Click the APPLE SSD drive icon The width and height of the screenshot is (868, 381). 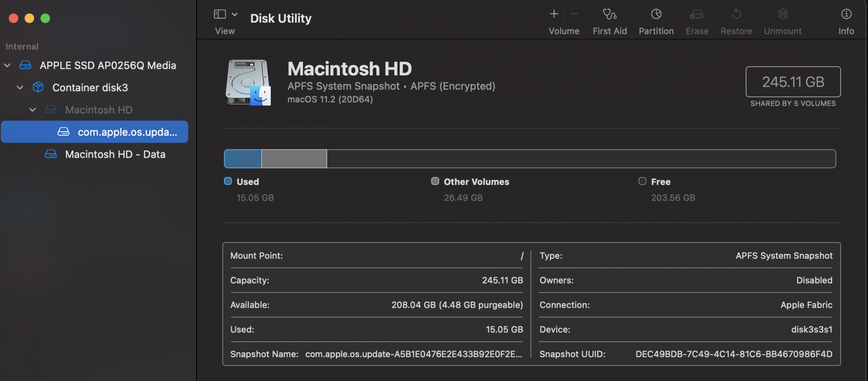(26, 65)
